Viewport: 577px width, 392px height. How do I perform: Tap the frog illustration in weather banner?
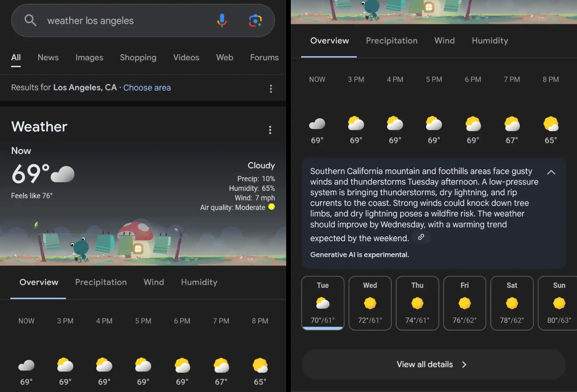point(81,249)
